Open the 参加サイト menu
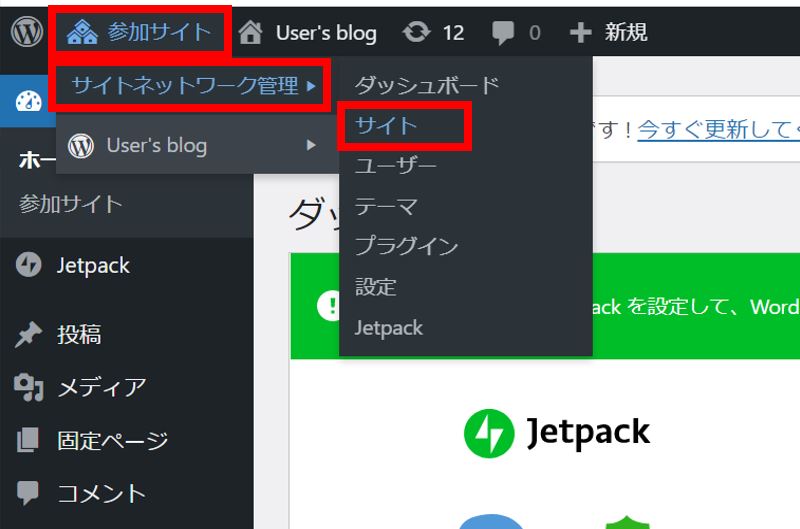 (x=140, y=32)
